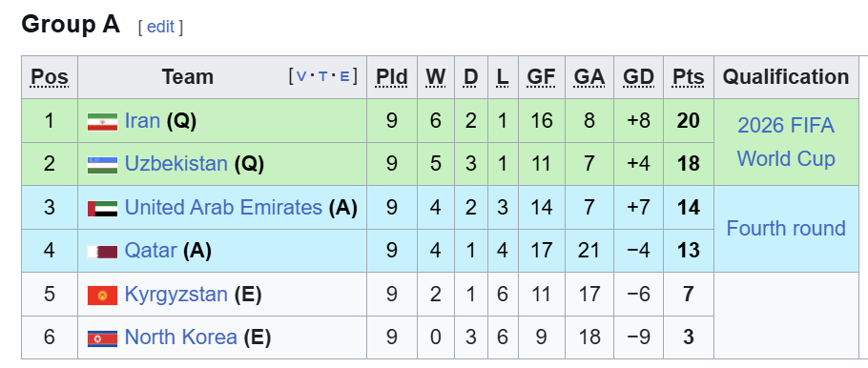Image resolution: width=868 pixels, height=368 pixels.
Task: Open the North Korea team link
Action: [x=180, y=337]
